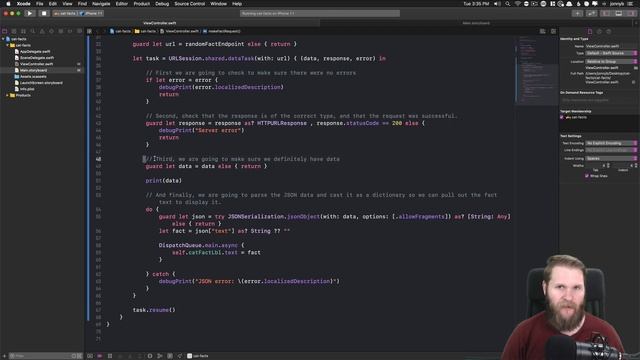Select the Quick Help inspector icon

coord(609,31)
